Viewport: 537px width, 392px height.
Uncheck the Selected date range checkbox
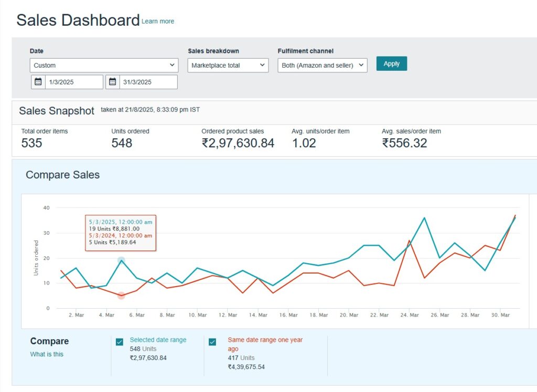[120, 342]
